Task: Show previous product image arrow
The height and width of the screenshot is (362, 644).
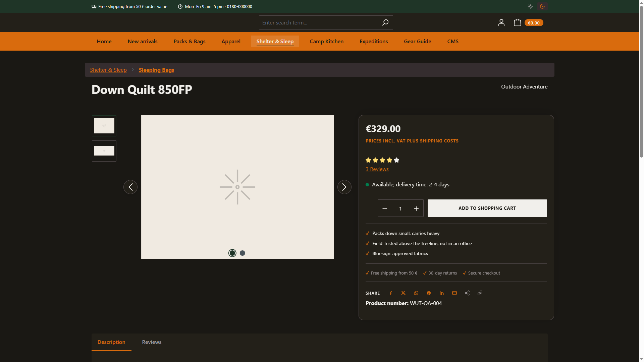Action: click(130, 187)
